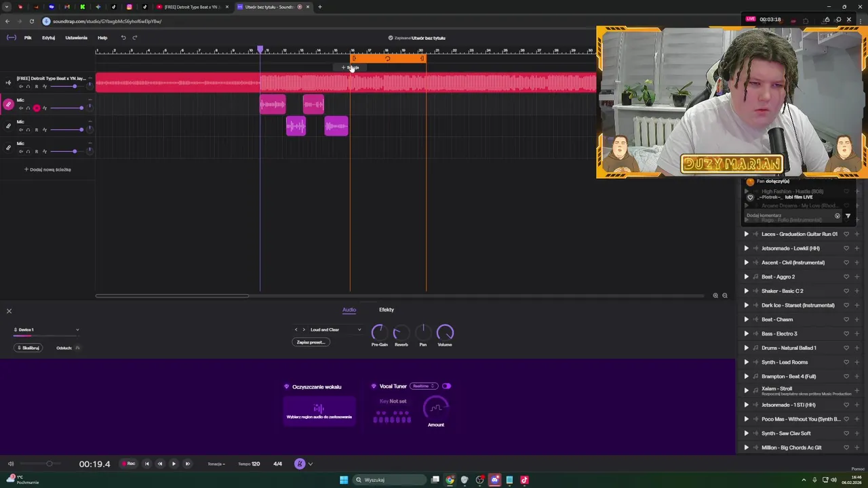Favorite the Jetsonmade - Lowkil (HH) loop
The image size is (868, 488).
[846, 248]
